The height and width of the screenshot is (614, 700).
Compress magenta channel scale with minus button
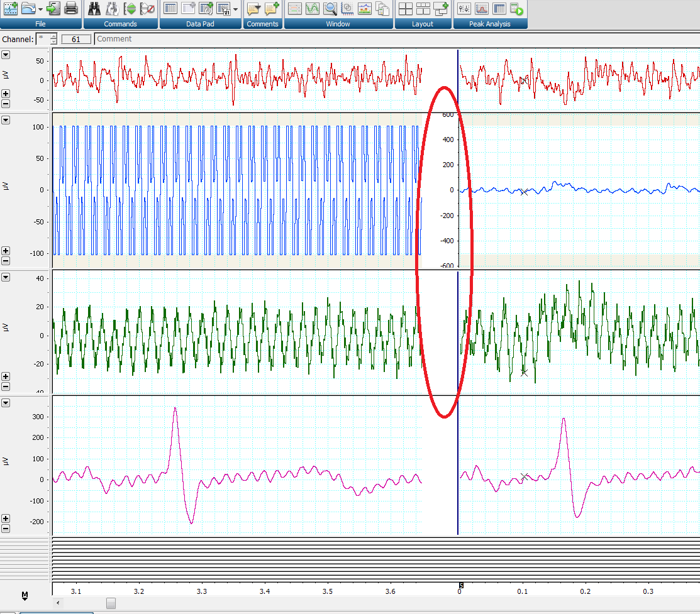pyautogui.click(x=6, y=529)
